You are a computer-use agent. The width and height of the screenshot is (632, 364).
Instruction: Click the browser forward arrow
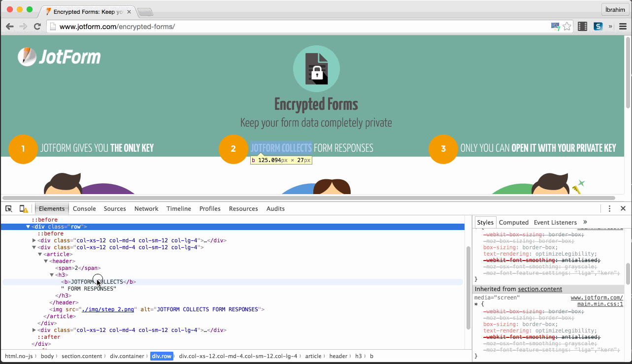[x=23, y=27]
